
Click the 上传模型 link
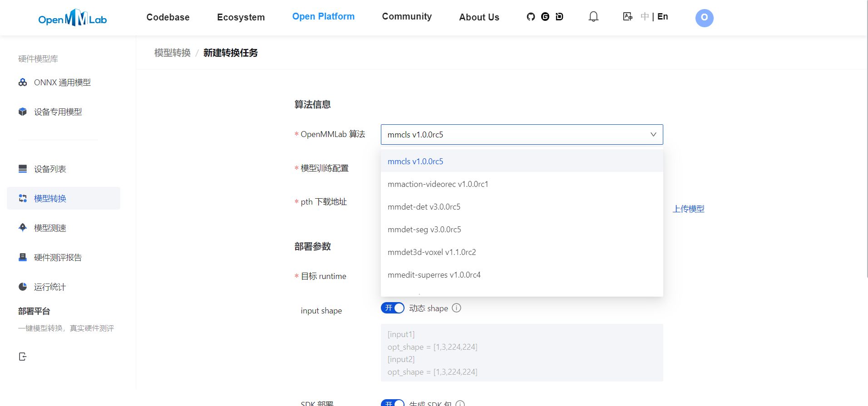coord(689,209)
